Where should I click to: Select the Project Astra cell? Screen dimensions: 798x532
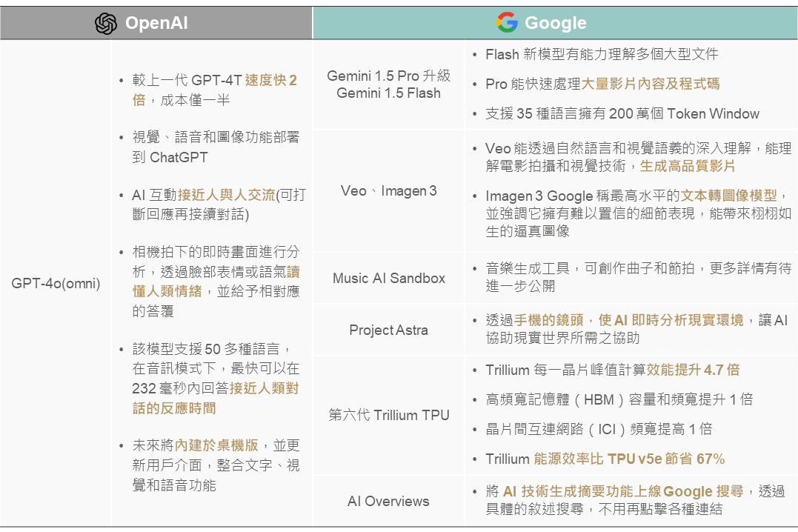(388, 330)
